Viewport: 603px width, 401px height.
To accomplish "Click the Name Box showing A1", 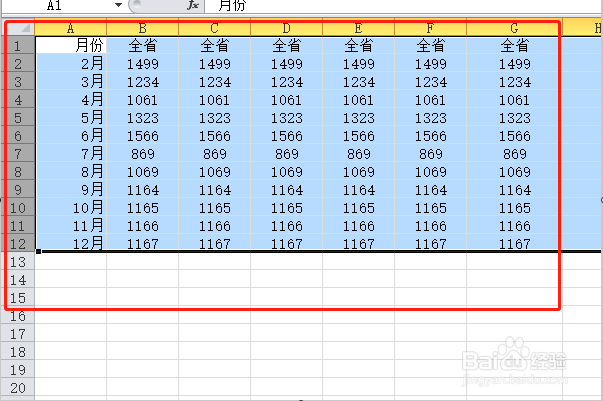I will [58, 5].
